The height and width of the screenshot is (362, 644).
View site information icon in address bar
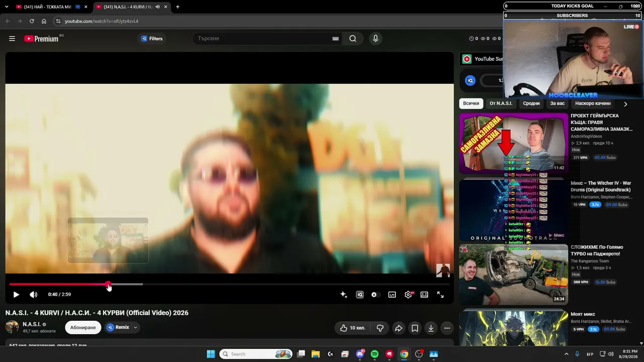point(58,21)
